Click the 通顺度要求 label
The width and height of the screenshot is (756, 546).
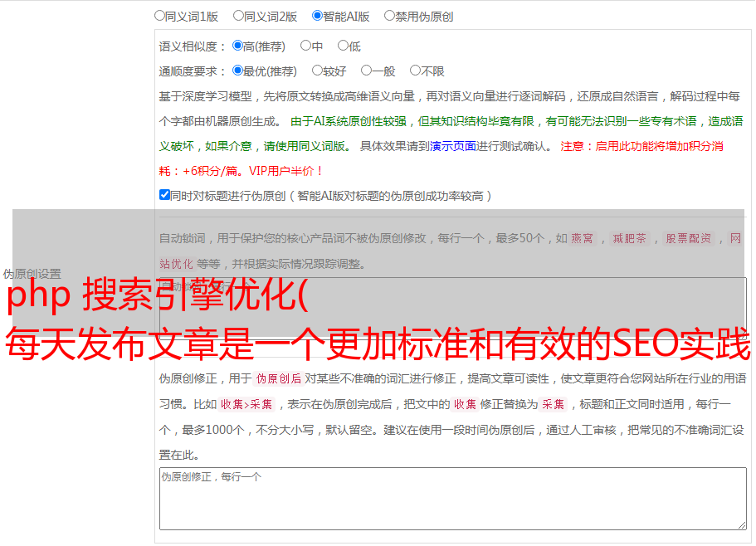pos(192,71)
